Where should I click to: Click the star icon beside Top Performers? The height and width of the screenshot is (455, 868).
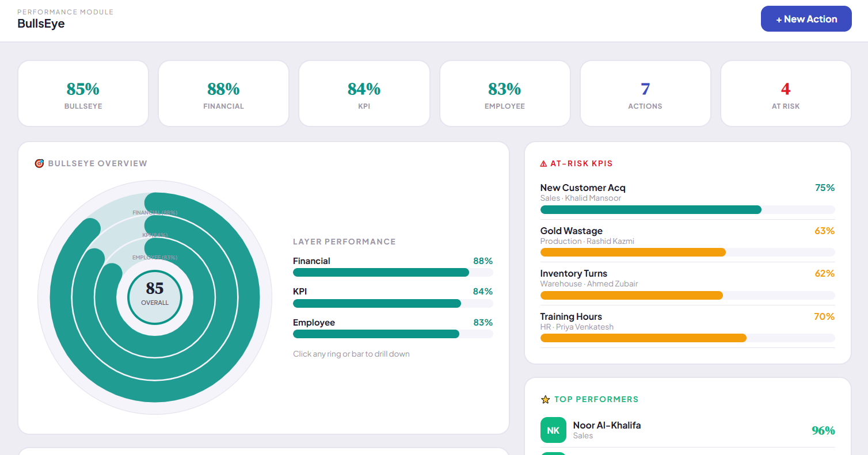coord(546,399)
